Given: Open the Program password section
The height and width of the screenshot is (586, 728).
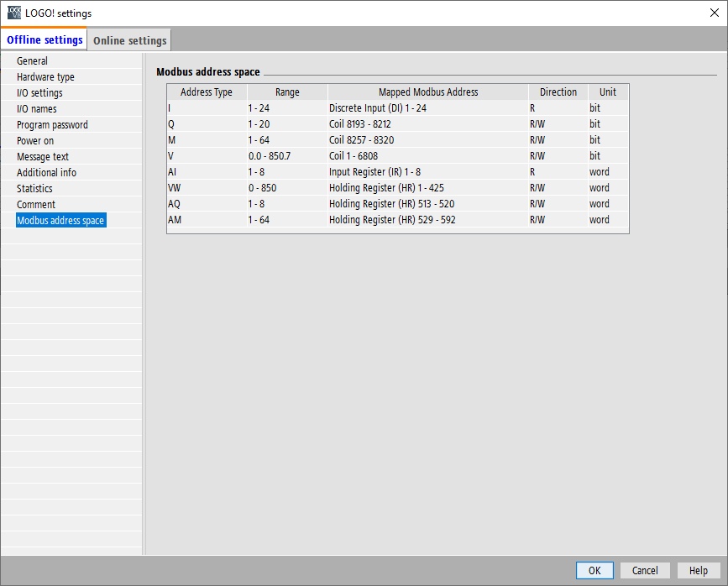Looking at the screenshot, I should tap(52, 124).
